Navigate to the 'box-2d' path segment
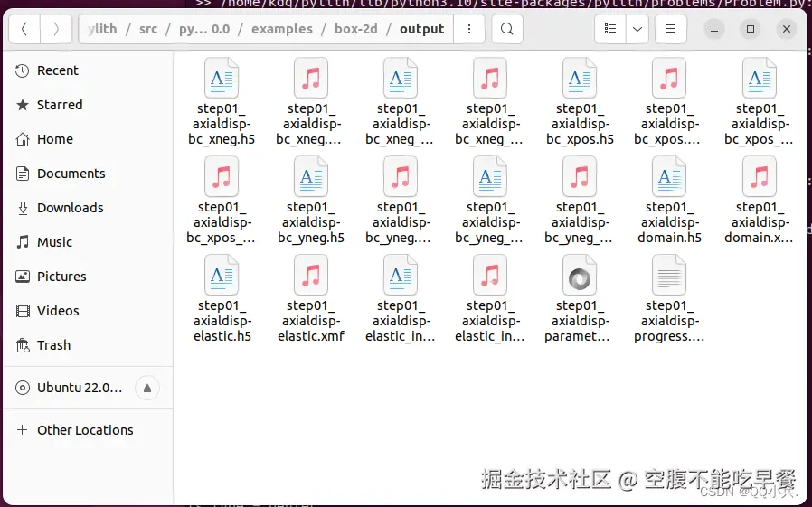Viewport: 812px width, 507px height. click(x=355, y=29)
